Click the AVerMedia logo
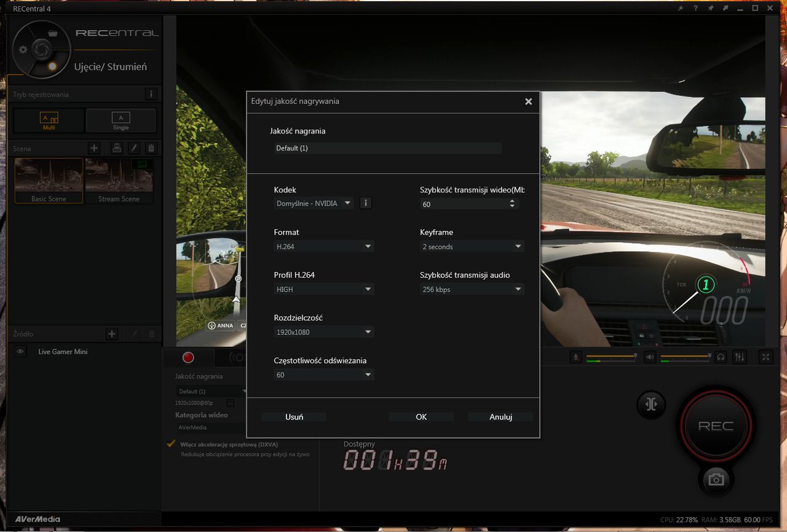The height and width of the screenshot is (532, 787). 38,519
